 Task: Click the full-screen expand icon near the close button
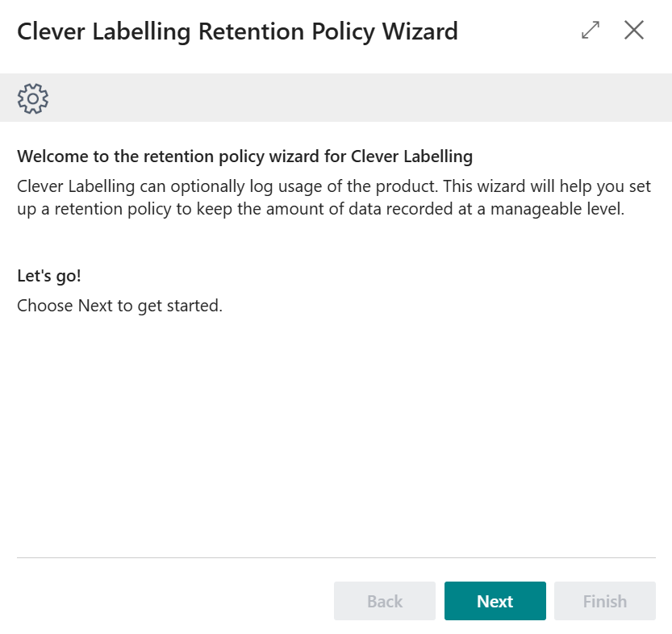point(590,30)
